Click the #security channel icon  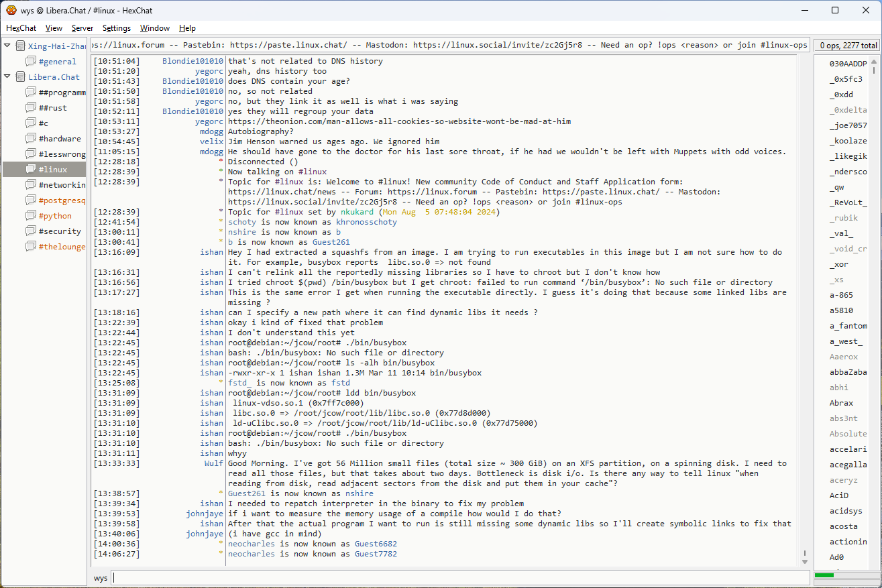click(31, 231)
